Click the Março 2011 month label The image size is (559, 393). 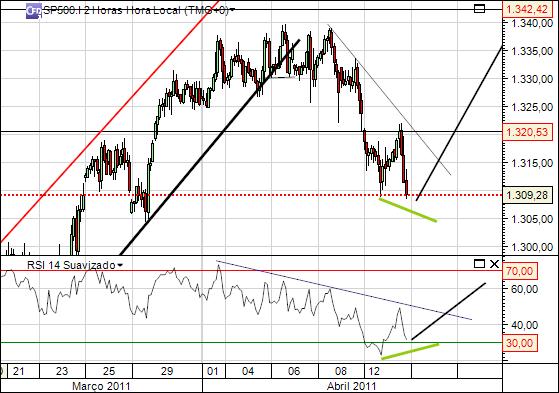click(x=101, y=386)
